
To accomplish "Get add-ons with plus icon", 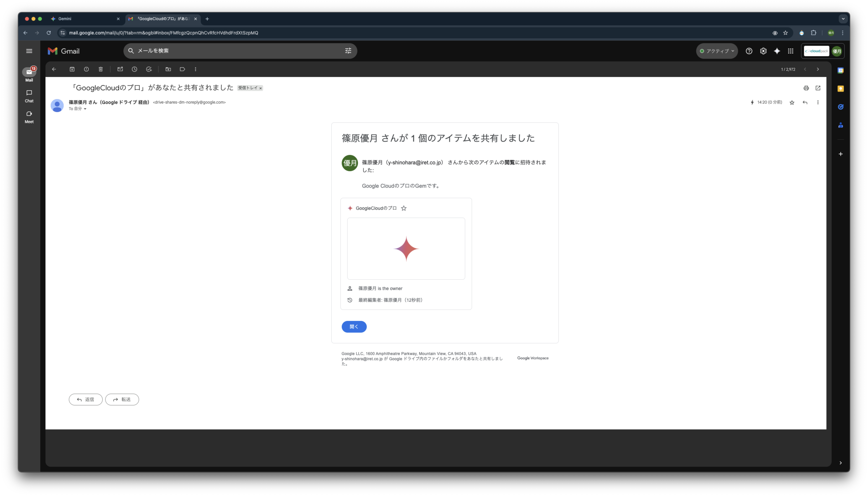I will (840, 154).
